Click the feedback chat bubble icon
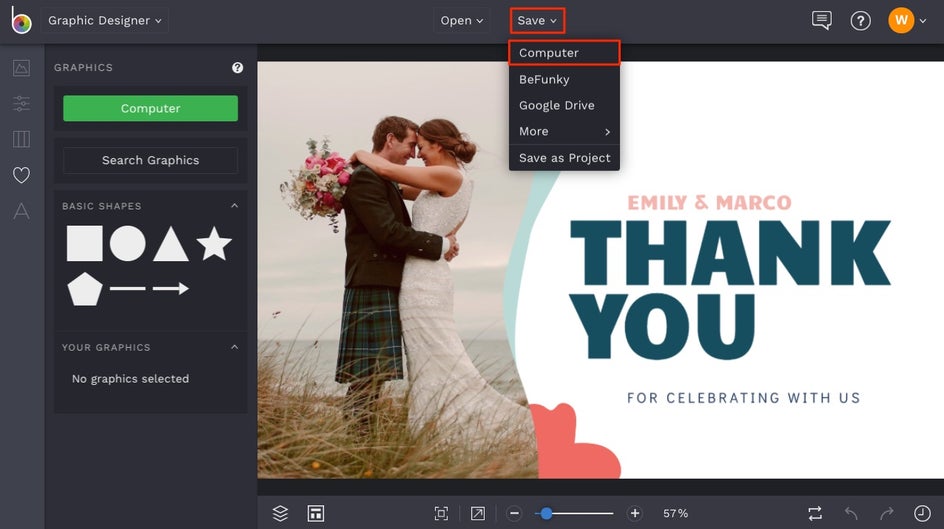Screen dimensions: 944x529 coord(821,20)
